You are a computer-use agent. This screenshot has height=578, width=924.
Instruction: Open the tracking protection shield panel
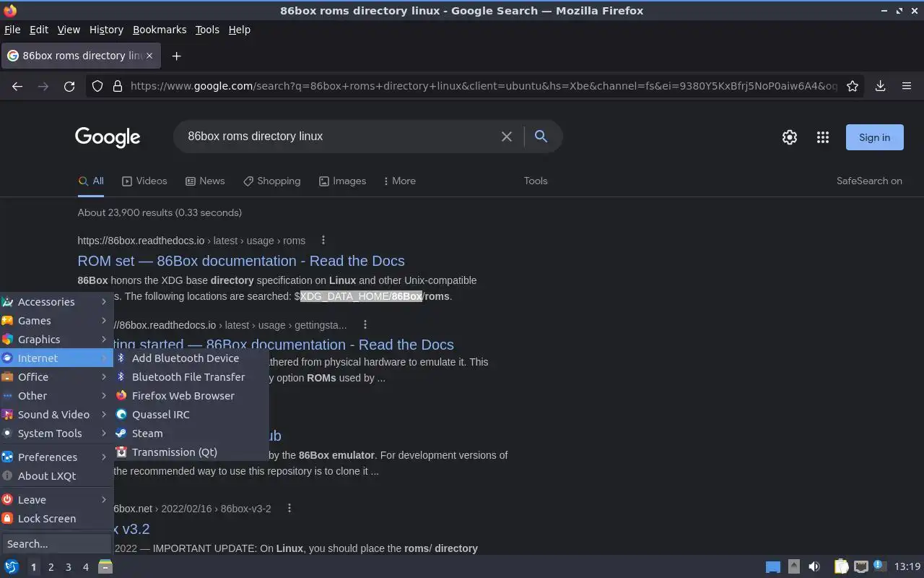pos(98,86)
